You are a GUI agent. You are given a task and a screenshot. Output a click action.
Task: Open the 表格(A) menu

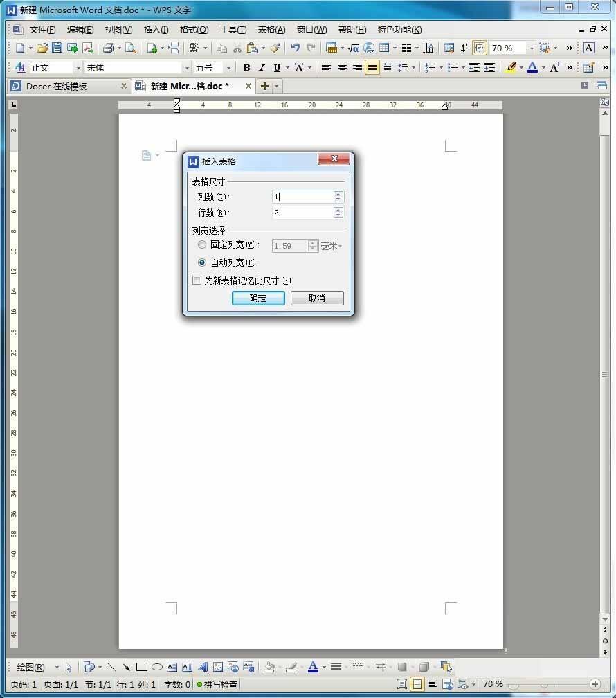pos(271,30)
